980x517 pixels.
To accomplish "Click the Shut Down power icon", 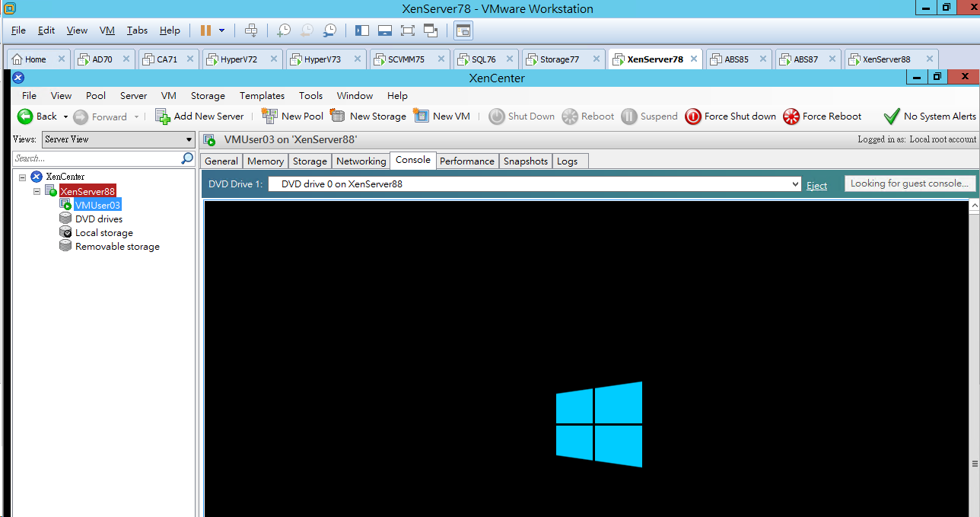I will [x=497, y=116].
